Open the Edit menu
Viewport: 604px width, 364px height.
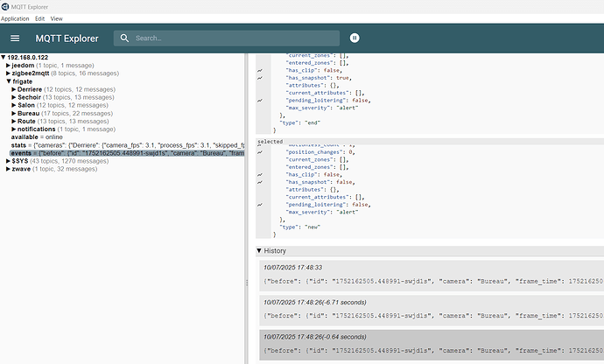click(x=39, y=18)
